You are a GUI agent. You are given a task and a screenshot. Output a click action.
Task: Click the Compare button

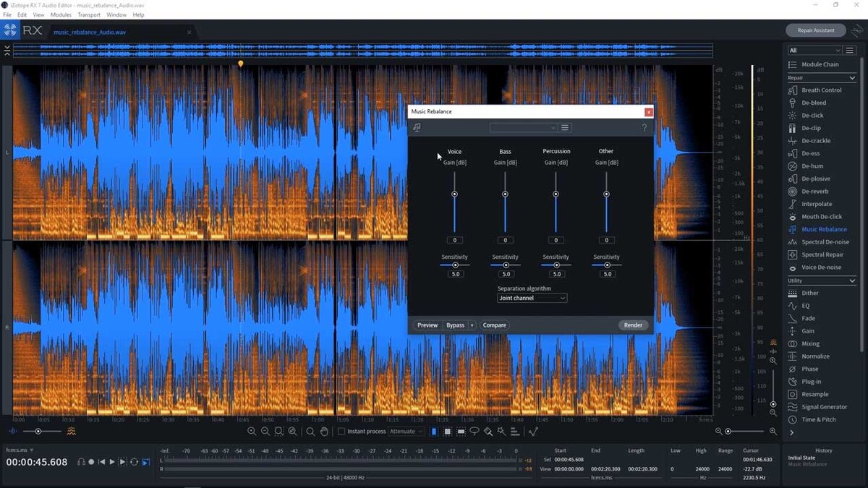[495, 325]
